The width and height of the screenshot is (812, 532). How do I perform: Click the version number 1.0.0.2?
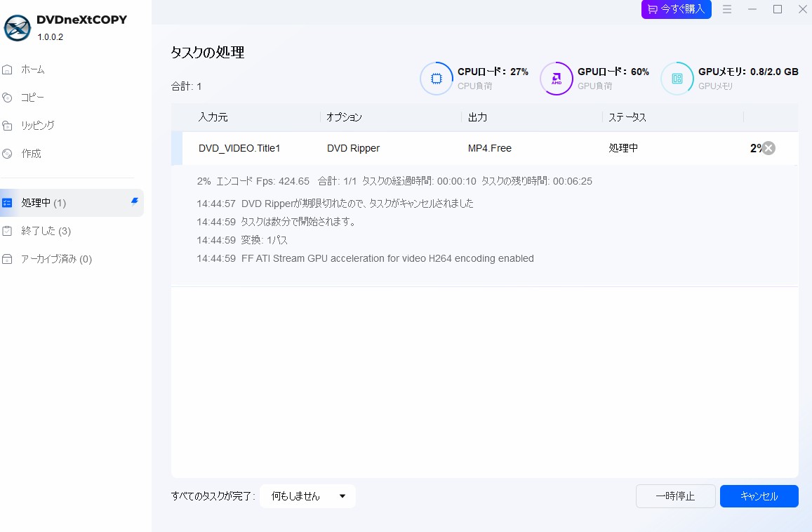[51, 37]
